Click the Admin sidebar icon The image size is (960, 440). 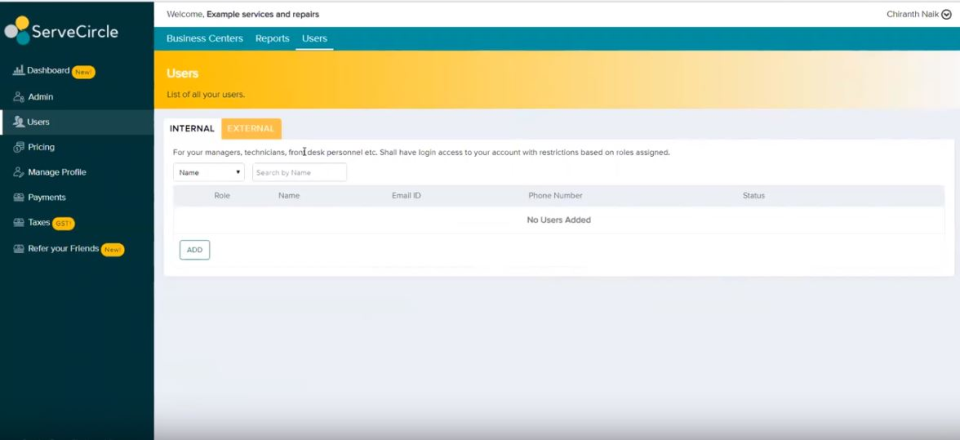pyautogui.click(x=18, y=97)
